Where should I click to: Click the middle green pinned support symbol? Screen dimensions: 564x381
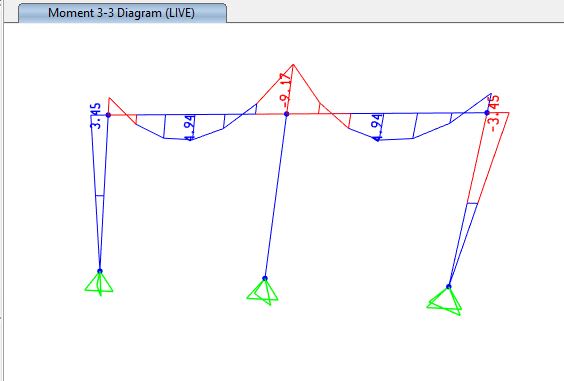coord(263,292)
